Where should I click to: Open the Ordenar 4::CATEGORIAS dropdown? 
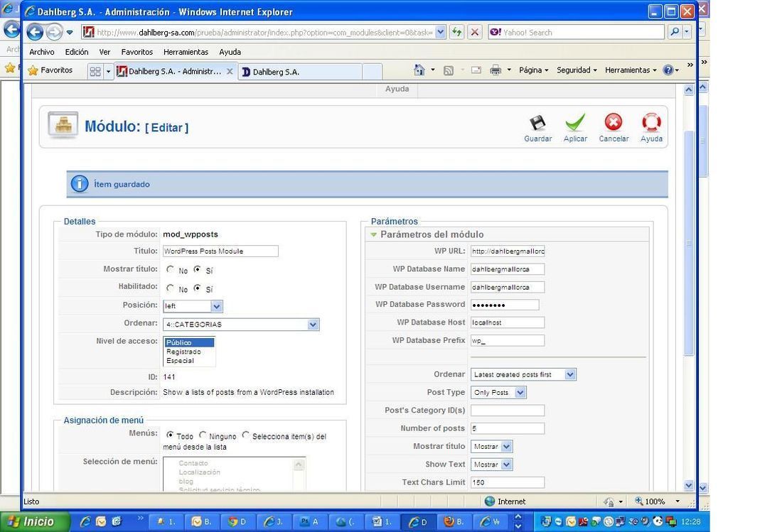point(241,325)
